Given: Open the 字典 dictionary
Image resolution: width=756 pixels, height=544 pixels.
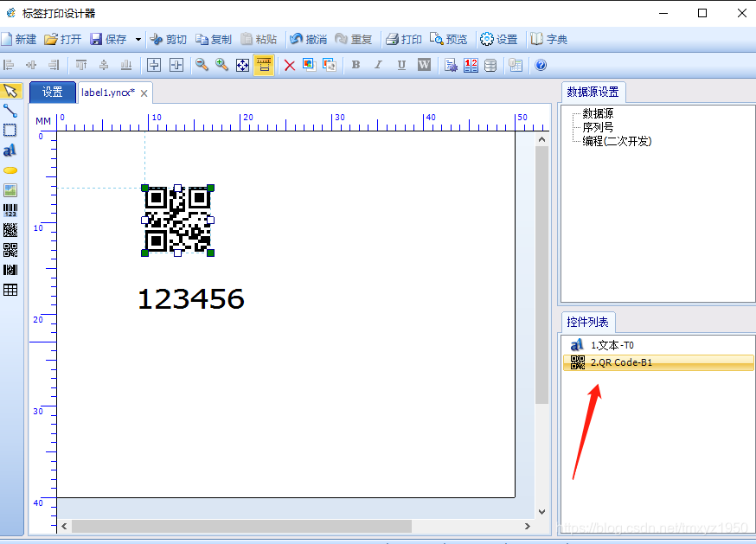Looking at the screenshot, I should tap(548, 39).
